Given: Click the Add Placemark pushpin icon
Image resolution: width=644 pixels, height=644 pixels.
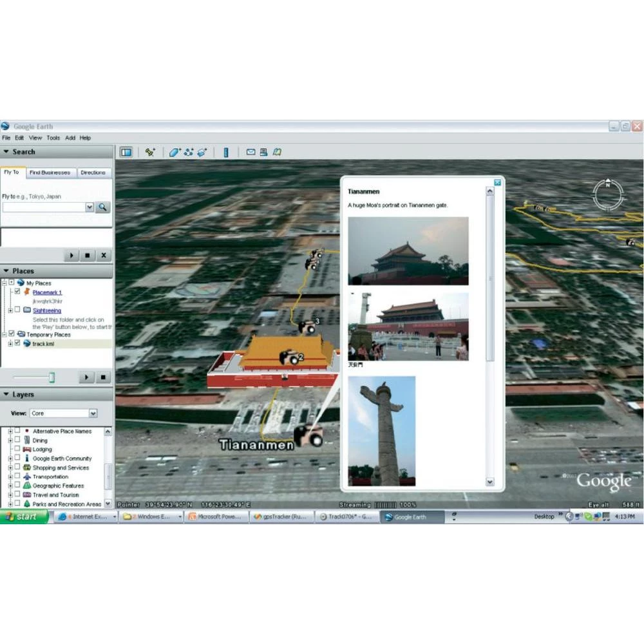Looking at the screenshot, I should click(x=150, y=153).
